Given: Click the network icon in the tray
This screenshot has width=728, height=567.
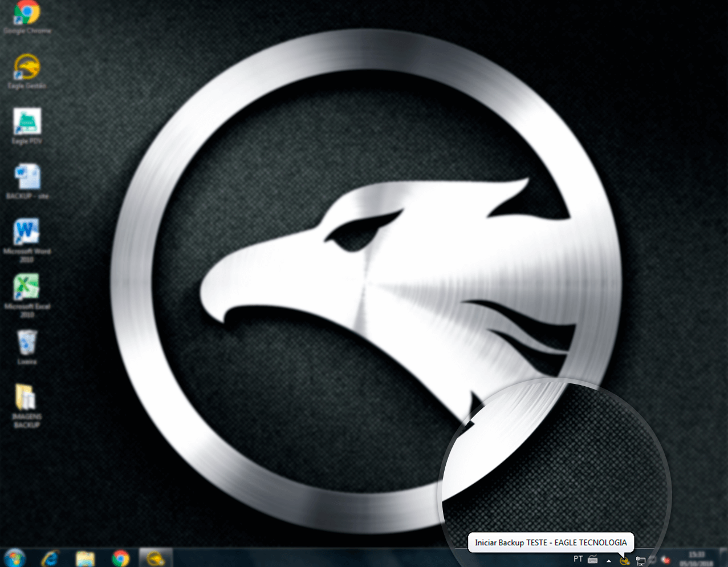Looking at the screenshot, I should click(x=640, y=561).
